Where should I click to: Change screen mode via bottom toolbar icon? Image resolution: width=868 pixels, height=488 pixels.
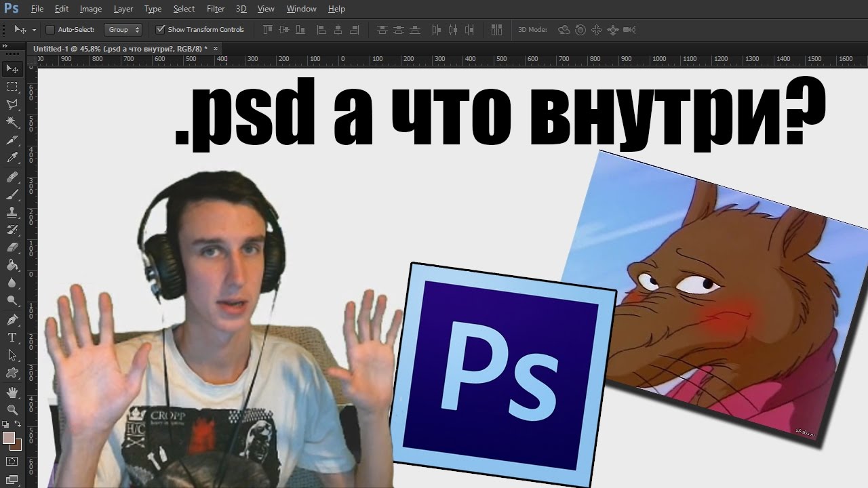pyautogui.click(x=12, y=479)
